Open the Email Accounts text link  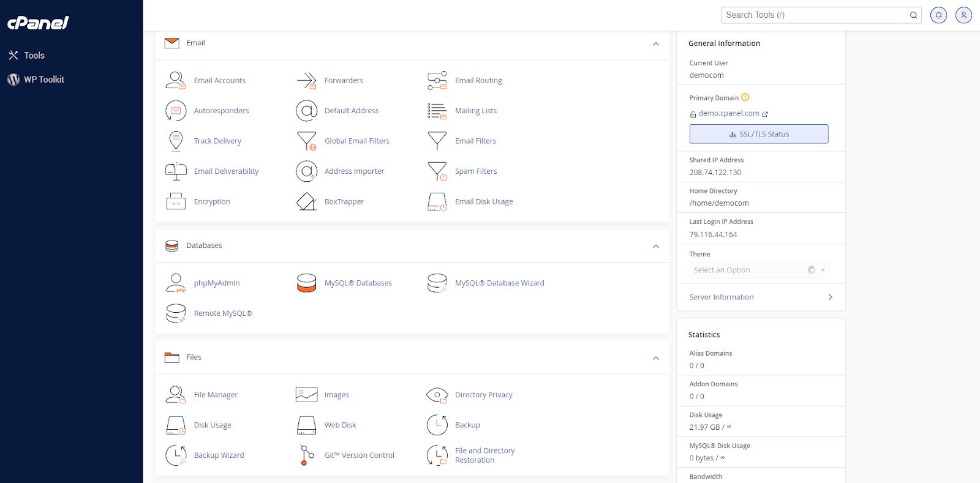[219, 80]
